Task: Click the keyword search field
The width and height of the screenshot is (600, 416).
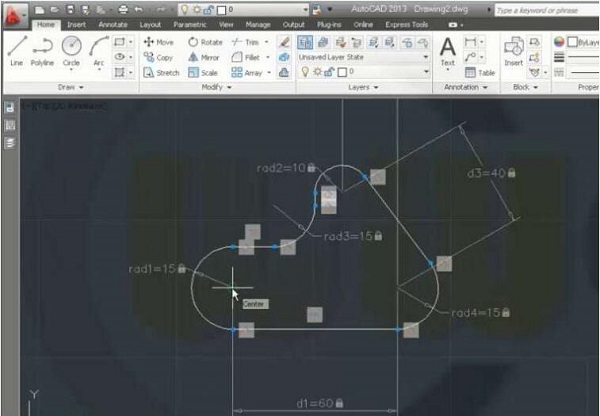Action: pos(546,10)
